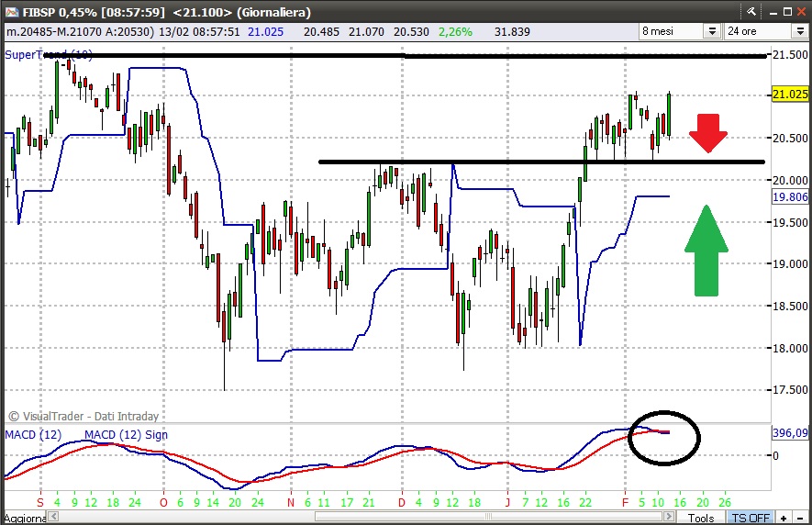Open the Tools menu
The width and height of the screenshot is (812, 525).
(x=702, y=518)
